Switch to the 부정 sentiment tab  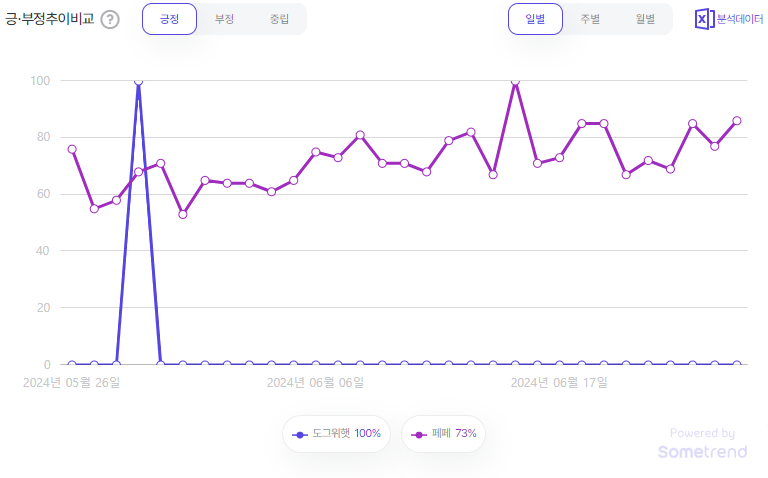pyautogui.click(x=224, y=19)
